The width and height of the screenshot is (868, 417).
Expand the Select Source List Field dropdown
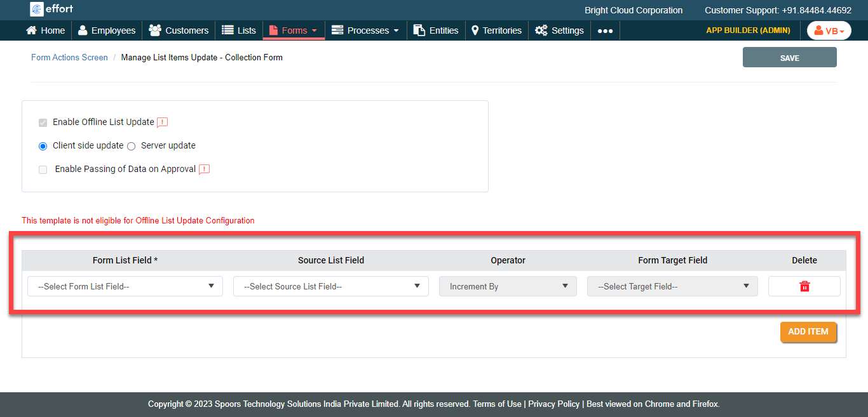330,286
